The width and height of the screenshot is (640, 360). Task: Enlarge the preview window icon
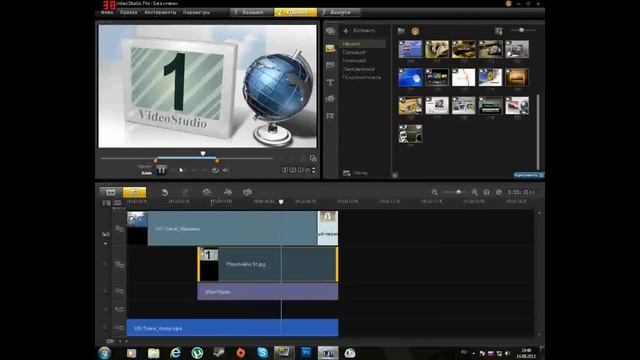tap(313, 158)
